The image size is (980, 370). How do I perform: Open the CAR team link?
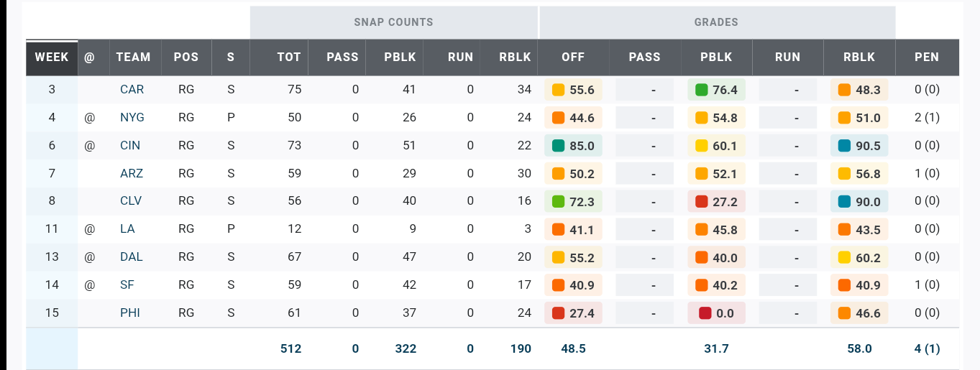pos(132,90)
